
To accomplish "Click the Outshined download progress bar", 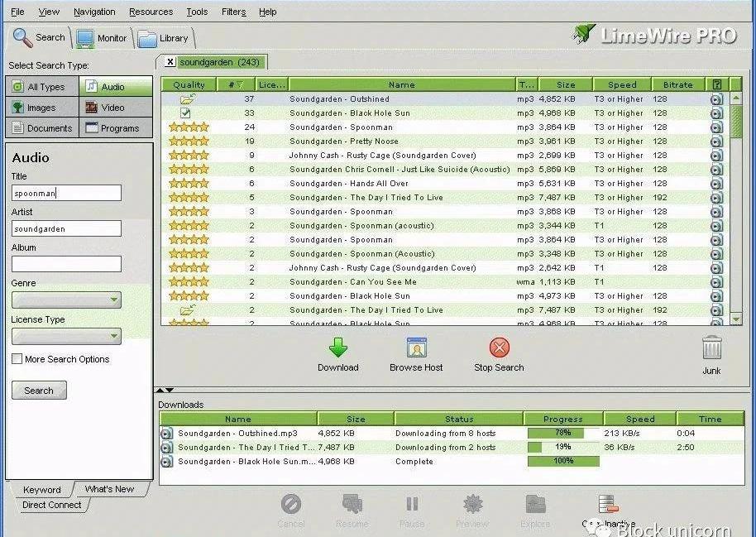I will (x=563, y=433).
